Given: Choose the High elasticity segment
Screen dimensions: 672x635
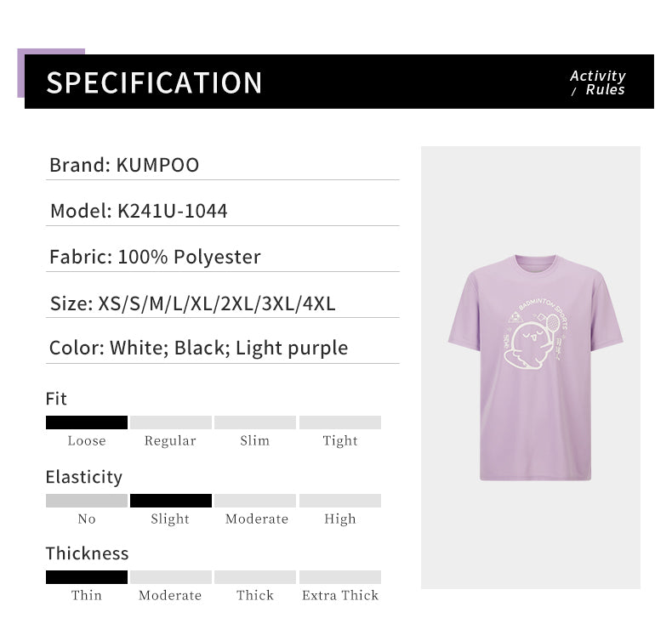Looking at the screenshot, I should click(339, 501).
